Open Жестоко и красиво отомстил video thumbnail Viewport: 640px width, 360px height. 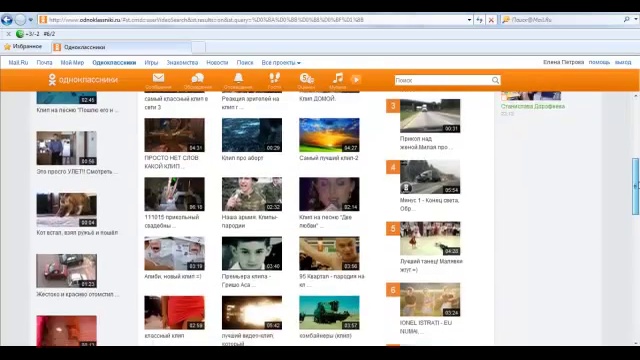point(67,271)
